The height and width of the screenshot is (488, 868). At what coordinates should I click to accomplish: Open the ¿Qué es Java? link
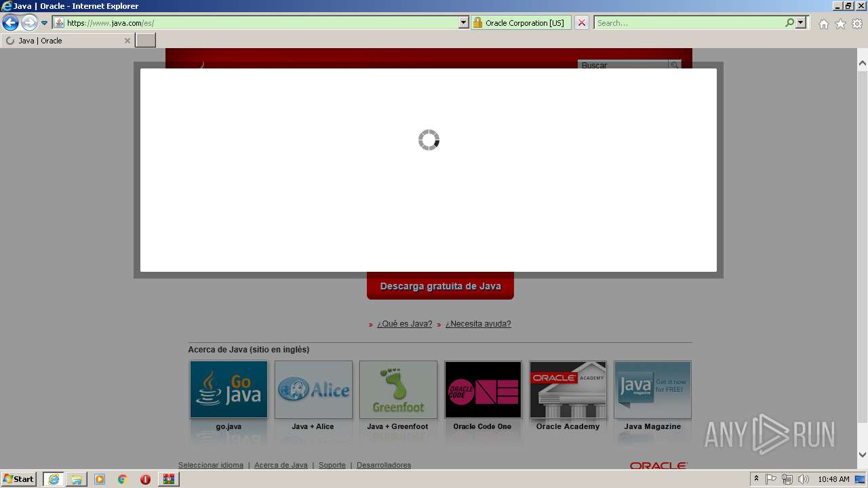click(x=404, y=324)
